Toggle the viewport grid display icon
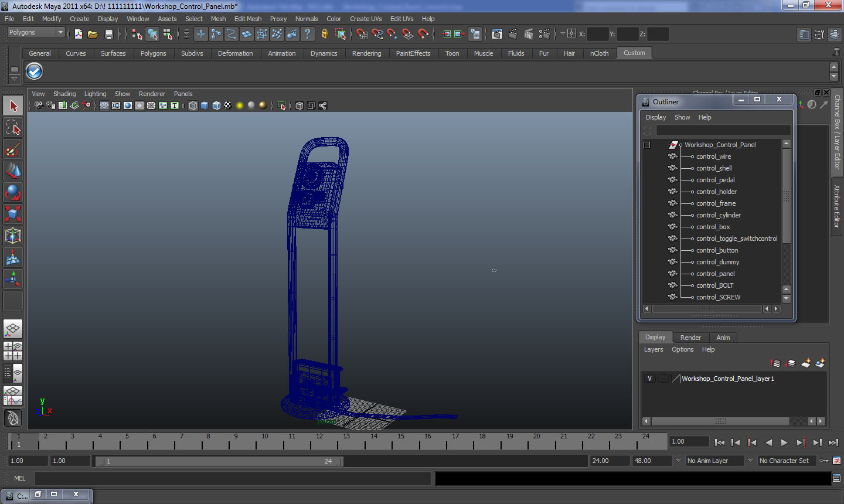Image resolution: width=844 pixels, height=504 pixels. 104,105
